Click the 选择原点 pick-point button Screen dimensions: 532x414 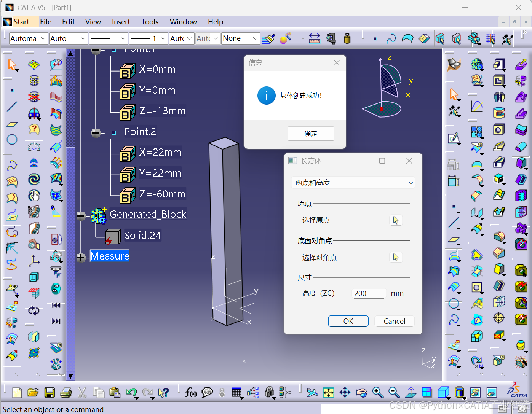(x=396, y=220)
